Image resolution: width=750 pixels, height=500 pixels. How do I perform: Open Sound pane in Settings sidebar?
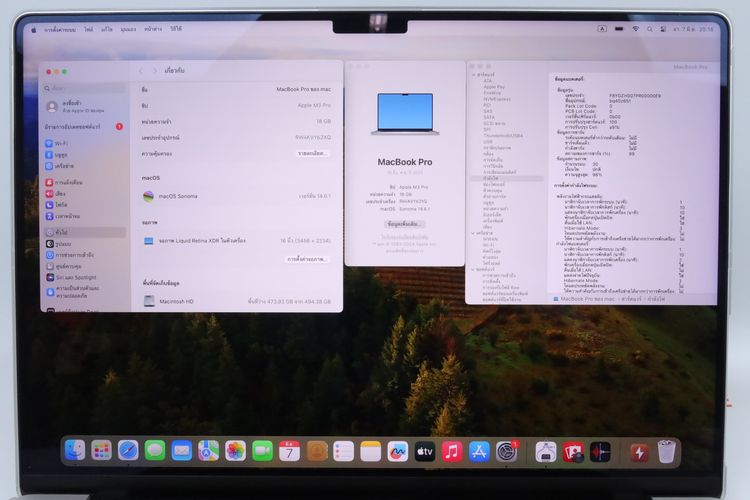pos(85,194)
